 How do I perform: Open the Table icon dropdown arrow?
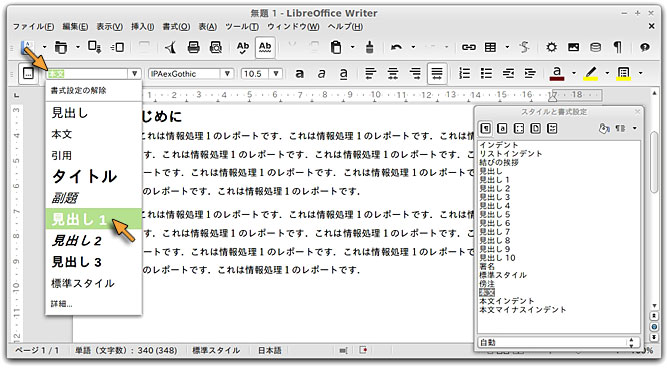pyautogui.click(x=507, y=47)
